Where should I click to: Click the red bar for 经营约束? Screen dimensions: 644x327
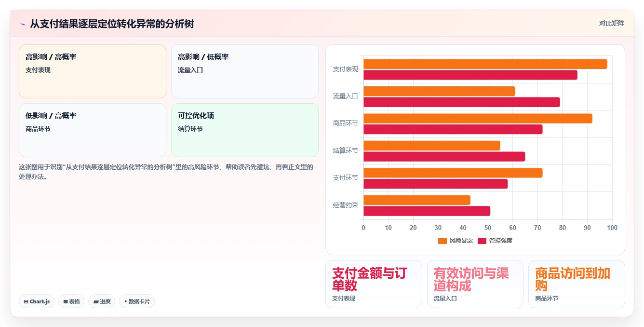pyautogui.click(x=427, y=211)
